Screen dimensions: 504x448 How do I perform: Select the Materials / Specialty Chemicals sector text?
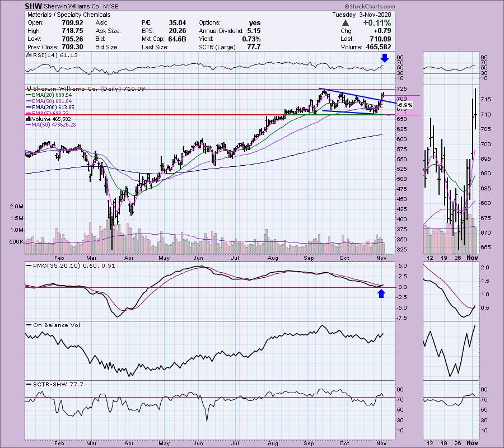[69, 15]
